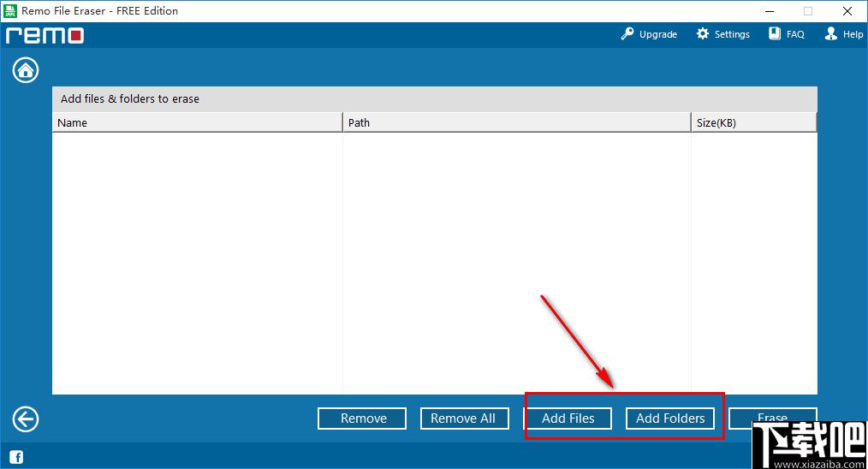Screen dimensions: 868x469
Task: Click the Upgrade key icon
Action: pos(627,33)
